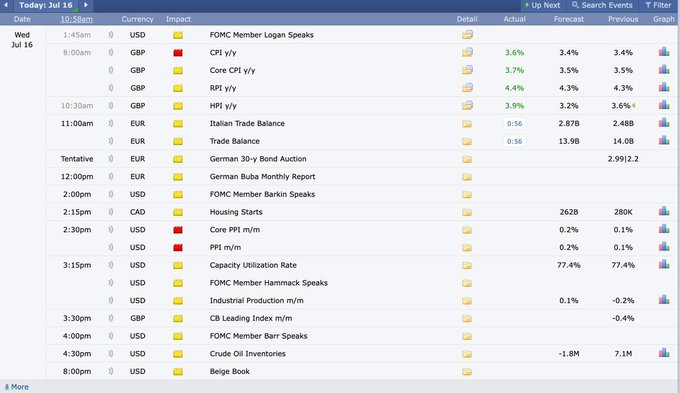Toggle alert bell for HPI y/y
Image resolution: width=680 pixels, height=393 pixels.
(x=111, y=105)
